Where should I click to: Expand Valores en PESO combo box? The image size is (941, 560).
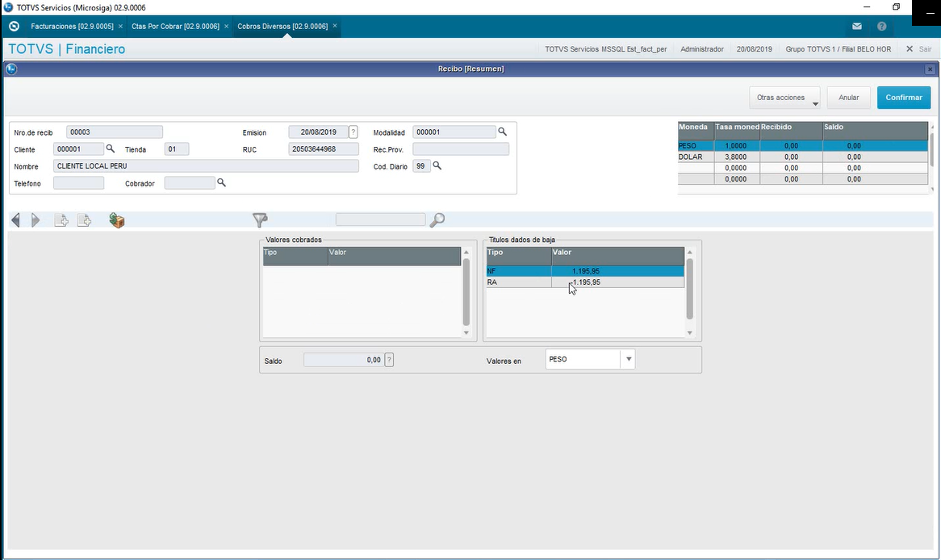629,360
